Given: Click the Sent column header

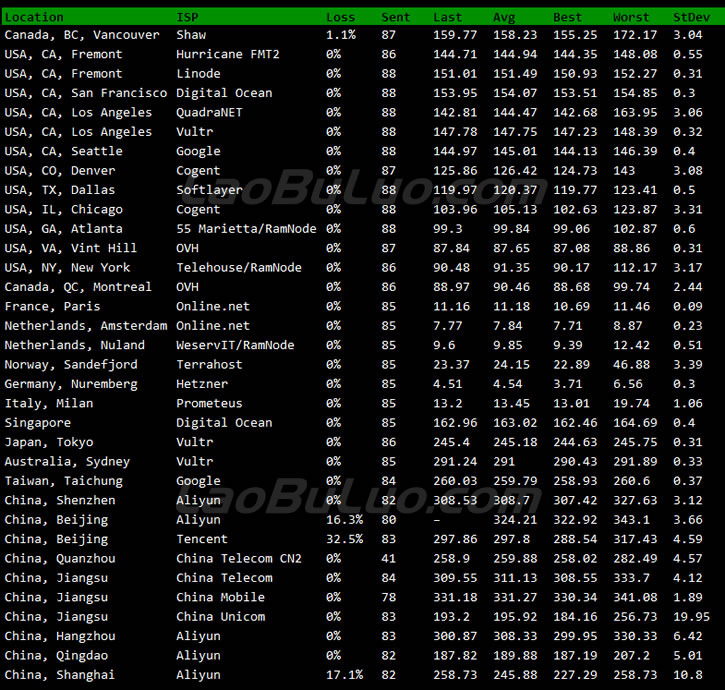Looking at the screenshot, I should (396, 18).
